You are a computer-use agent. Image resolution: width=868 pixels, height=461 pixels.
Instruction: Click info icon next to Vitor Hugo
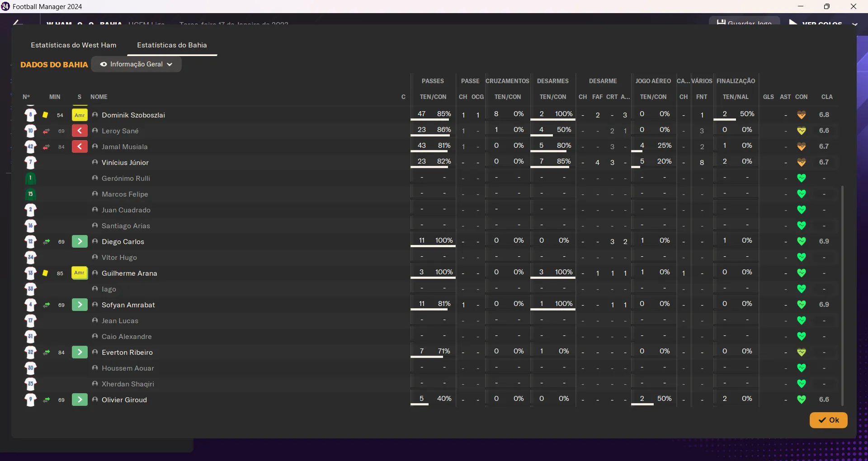pos(95,257)
